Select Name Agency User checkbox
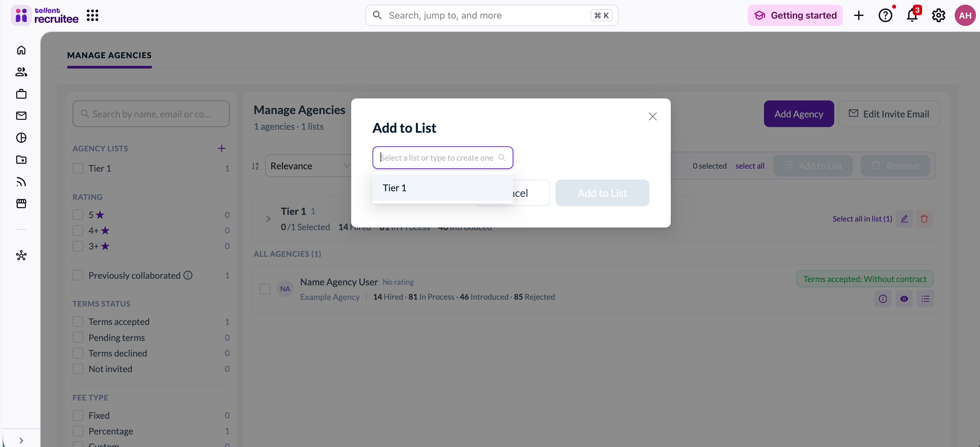The image size is (980, 447). click(x=265, y=289)
